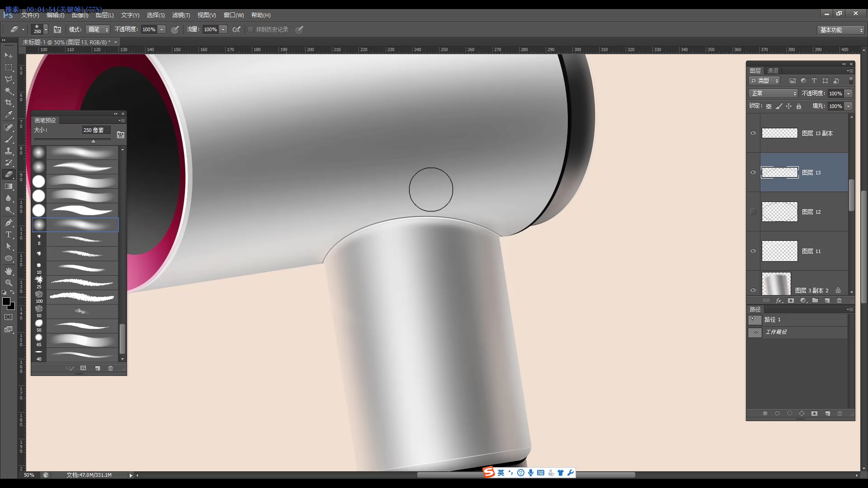868x488 pixels.
Task: Open the layer styles fx menu
Action: [778, 300]
